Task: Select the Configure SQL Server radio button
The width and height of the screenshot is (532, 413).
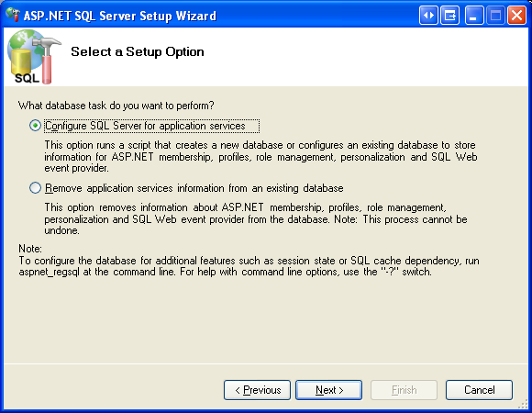Action: [35, 126]
